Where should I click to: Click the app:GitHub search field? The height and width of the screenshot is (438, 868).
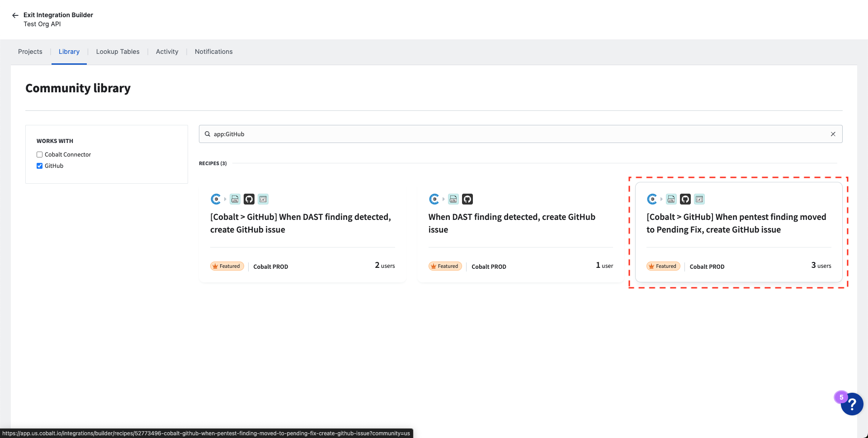[x=520, y=134]
